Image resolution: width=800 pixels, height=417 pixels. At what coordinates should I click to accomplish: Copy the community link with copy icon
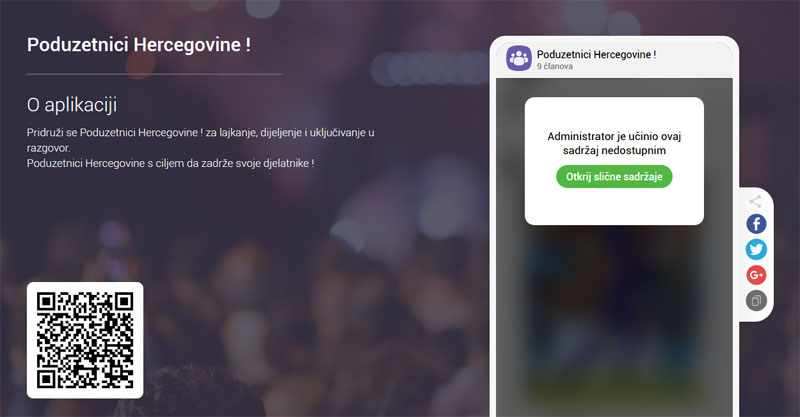click(756, 301)
